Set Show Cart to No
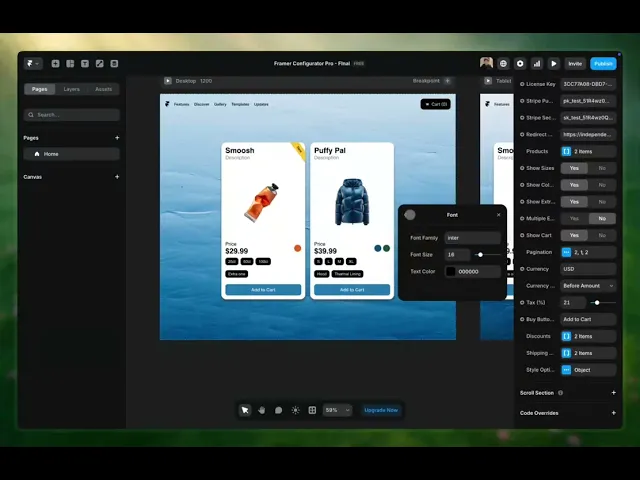Screen dimensions: 640x480 coord(602,235)
